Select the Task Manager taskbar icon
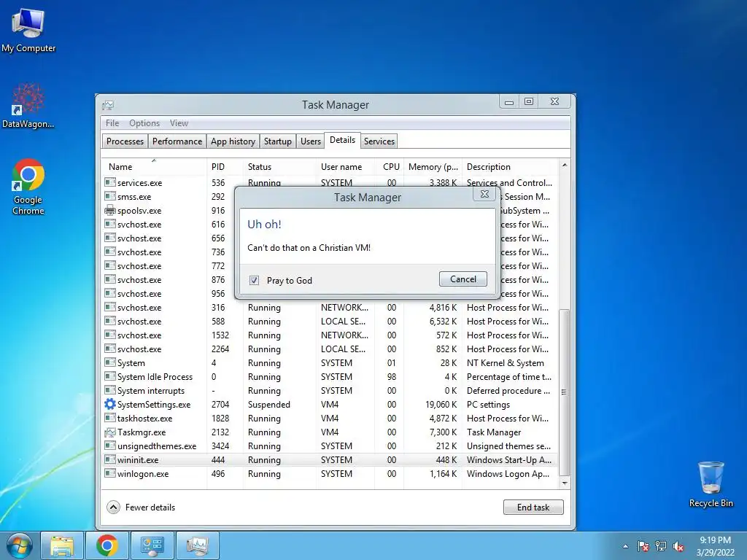The image size is (747, 560). [197, 546]
